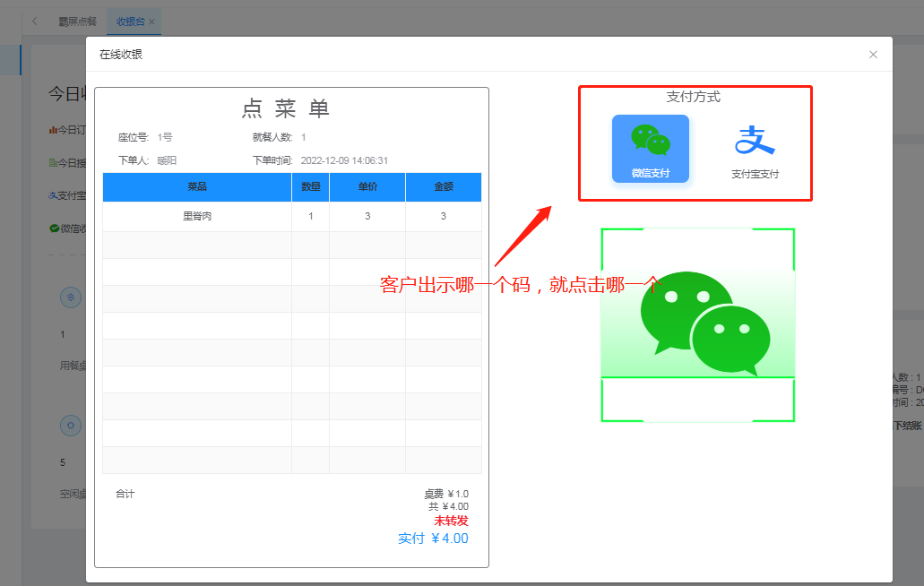
Task: Click the 座位号 1号 value
Action: (x=164, y=137)
